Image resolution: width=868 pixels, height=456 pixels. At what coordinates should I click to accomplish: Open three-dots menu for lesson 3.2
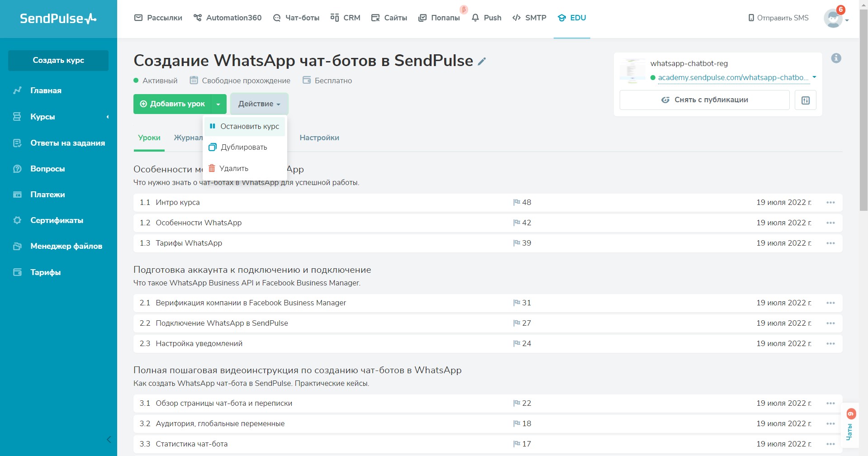(x=830, y=423)
